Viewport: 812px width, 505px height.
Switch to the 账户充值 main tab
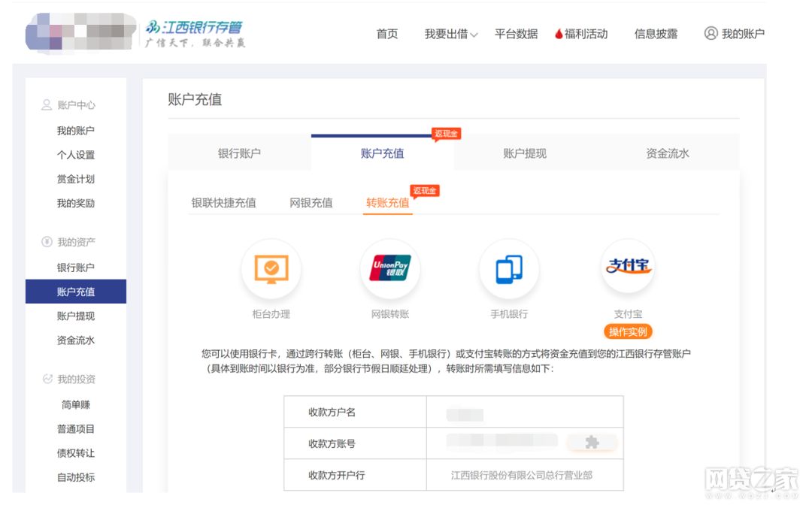[x=382, y=153]
